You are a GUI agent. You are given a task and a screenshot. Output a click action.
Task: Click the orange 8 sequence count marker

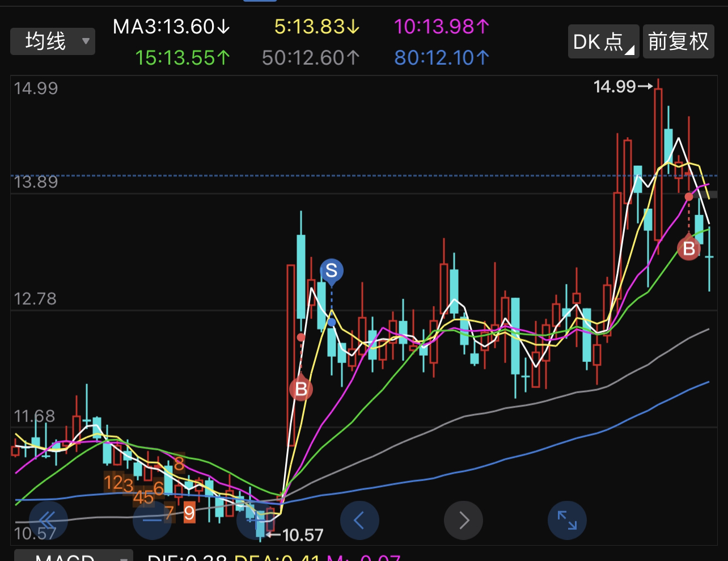click(x=179, y=464)
